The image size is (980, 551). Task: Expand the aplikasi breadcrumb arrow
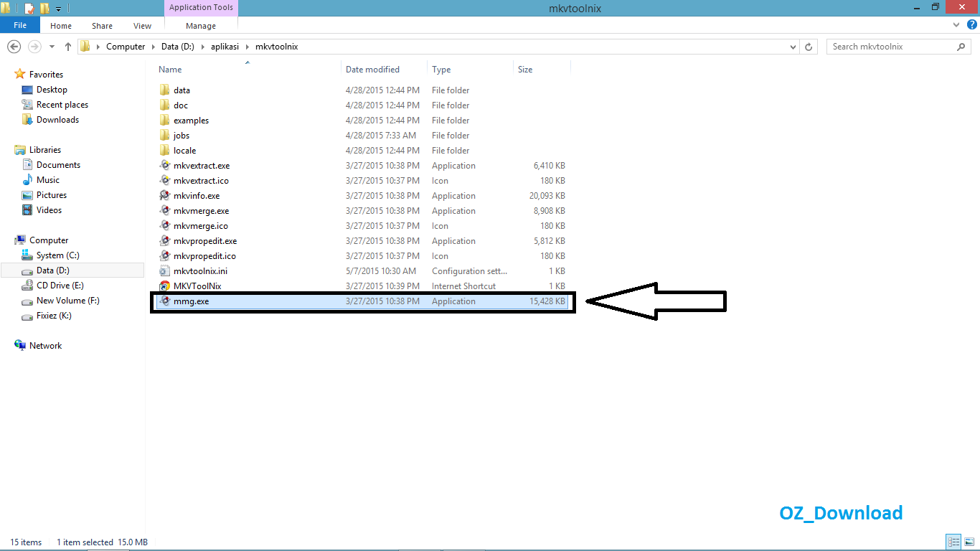tap(248, 47)
